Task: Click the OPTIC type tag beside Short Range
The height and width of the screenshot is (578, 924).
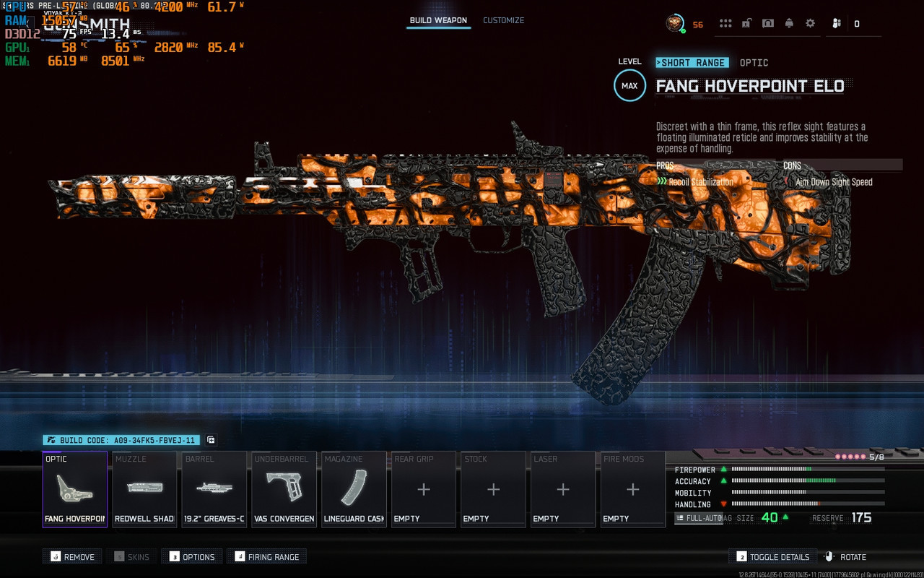Action: 754,63
